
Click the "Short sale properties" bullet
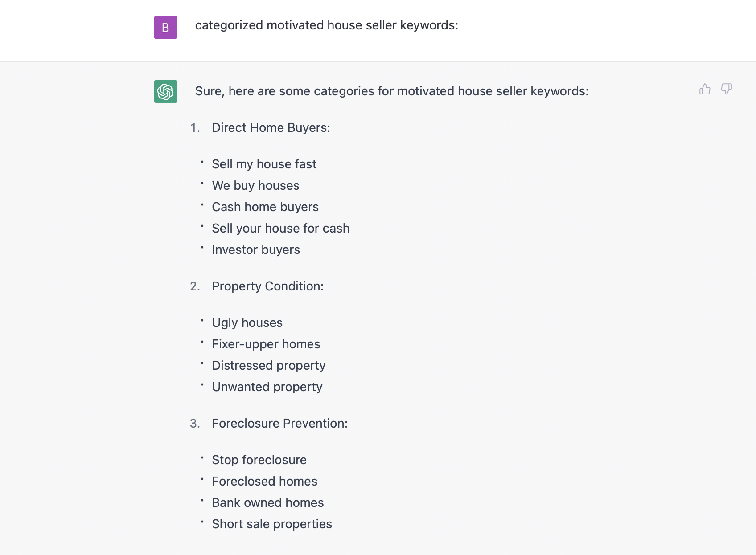tap(271, 524)
